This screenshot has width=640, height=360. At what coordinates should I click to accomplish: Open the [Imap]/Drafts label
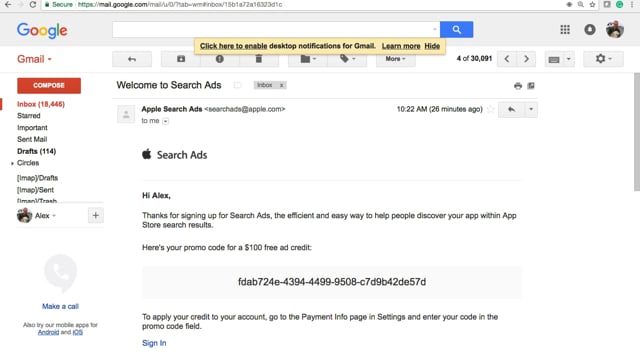pos(37,178)
